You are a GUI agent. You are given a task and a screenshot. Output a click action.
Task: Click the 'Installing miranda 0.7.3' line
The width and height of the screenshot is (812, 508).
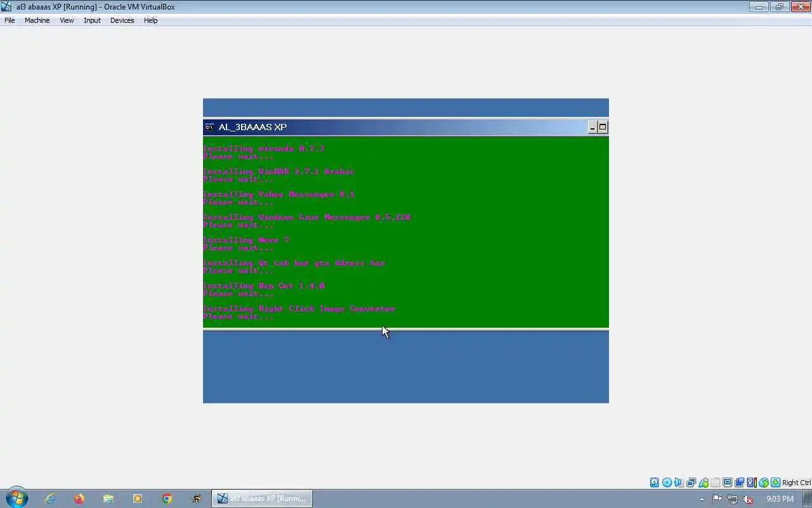click(x=263, y=149)
